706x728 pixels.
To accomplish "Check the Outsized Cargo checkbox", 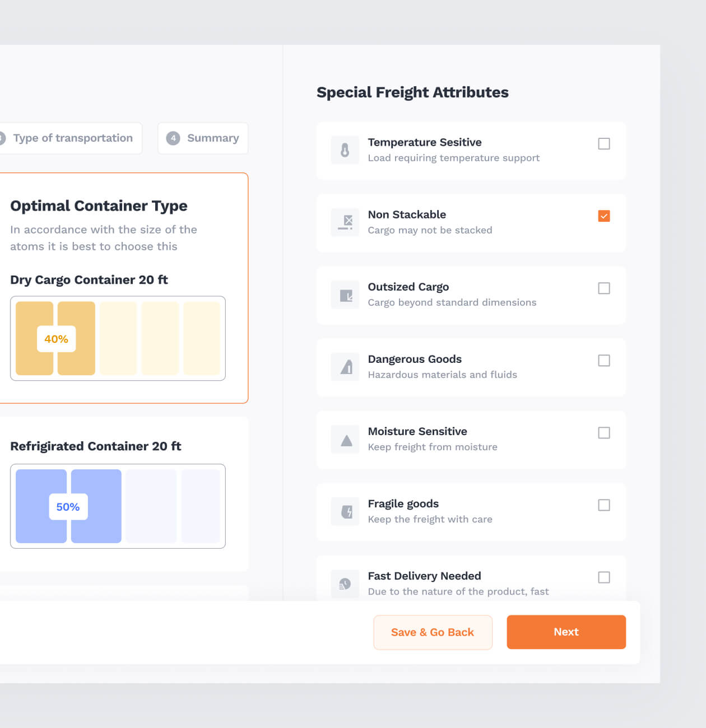I will pyautogui.click(x=603, y=288).
